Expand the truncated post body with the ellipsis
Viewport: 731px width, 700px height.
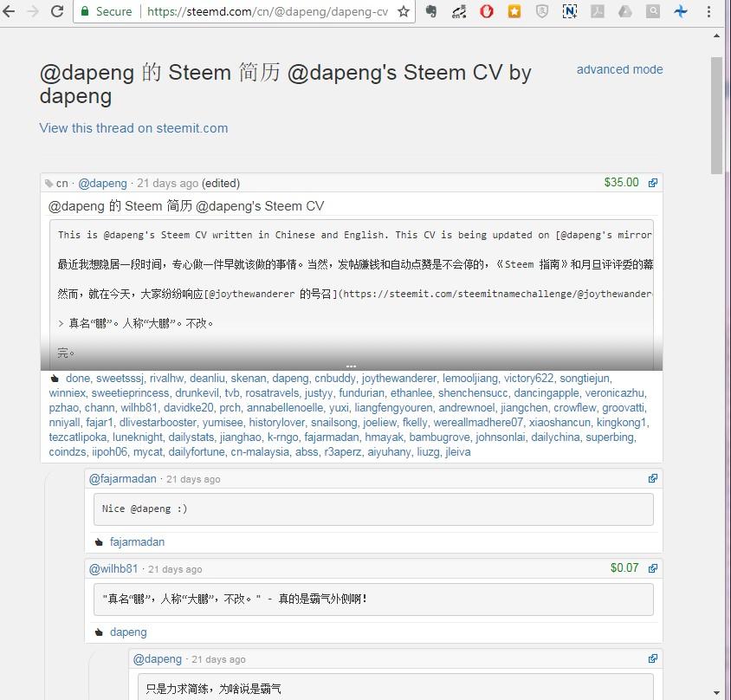coord(351,366)
